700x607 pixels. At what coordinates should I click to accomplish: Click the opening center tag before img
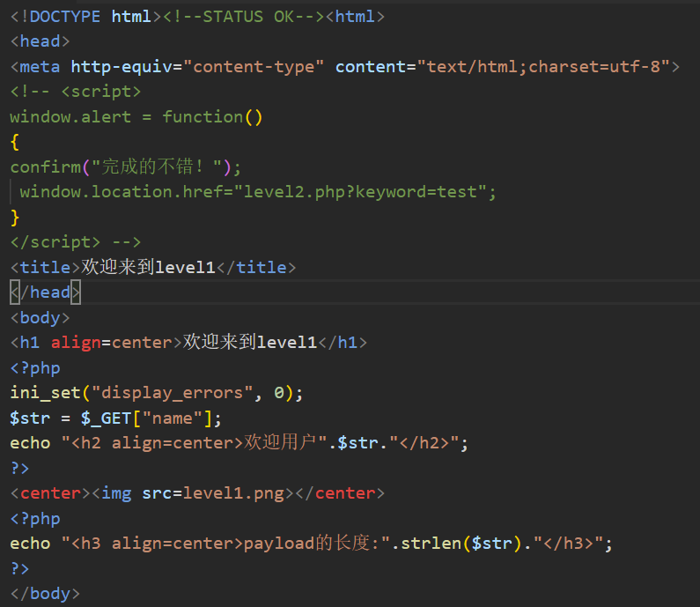(50, 493)
